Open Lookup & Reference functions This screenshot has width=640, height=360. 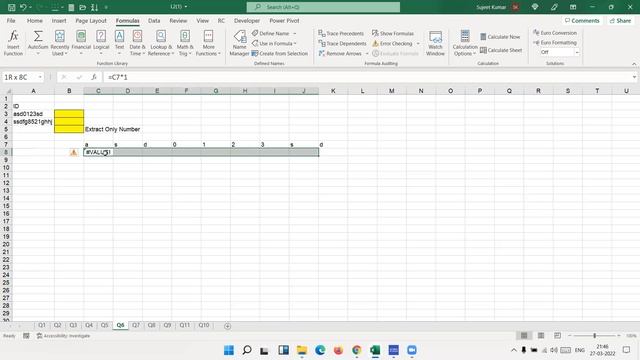pos(161,42)
